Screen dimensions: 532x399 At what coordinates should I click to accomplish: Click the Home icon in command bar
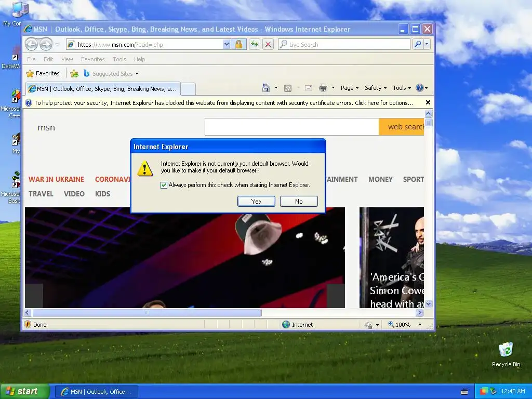click(266, 88)
